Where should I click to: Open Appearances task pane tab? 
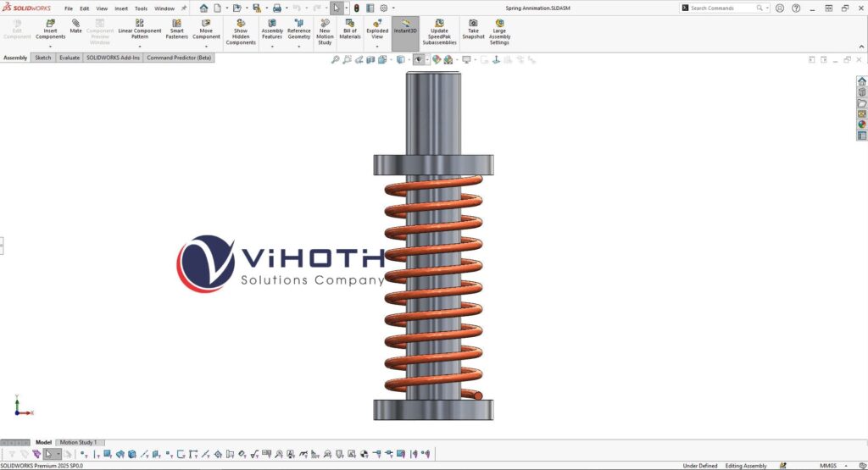tap(862, 124)
